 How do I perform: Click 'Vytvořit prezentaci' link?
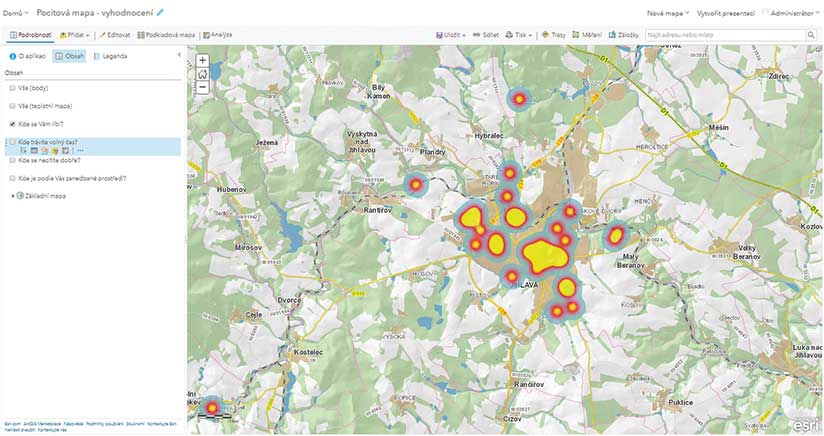[x=726, y=13]
